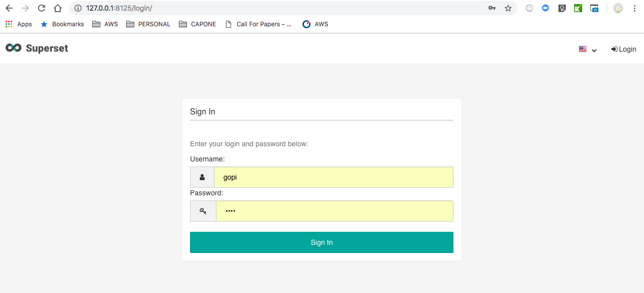Go to the browser home page
Image resolution: width=644 pixels, height=293 pixels.
coord(58,8)
